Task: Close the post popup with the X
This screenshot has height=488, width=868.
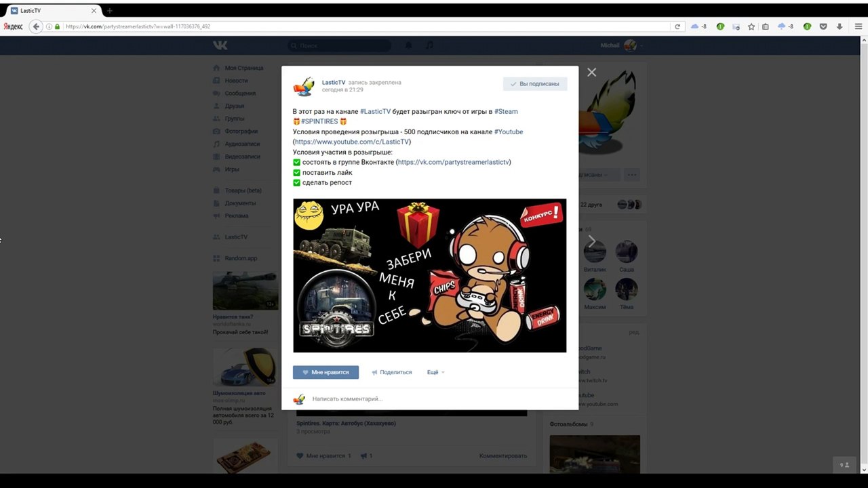Action: [591, 73]
